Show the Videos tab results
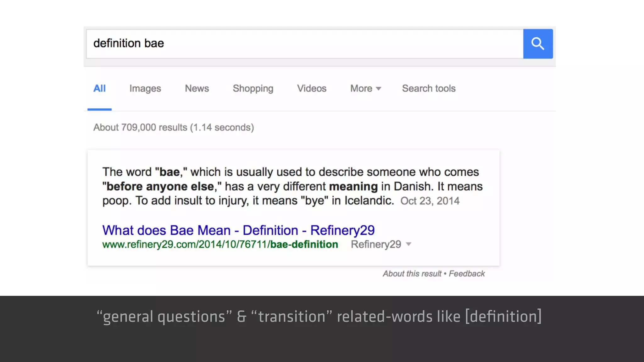The image size is (644, 362). coord(312,89)
